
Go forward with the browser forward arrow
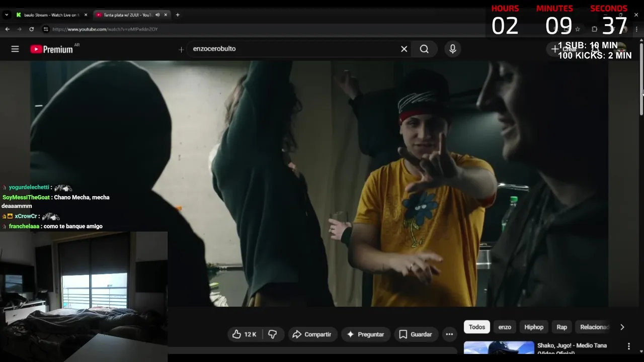pos(19,29)
